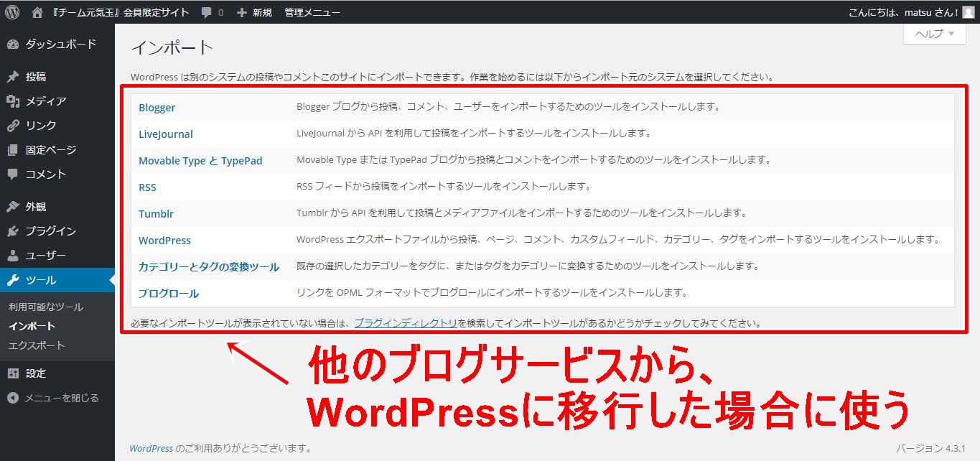Click the 投稿 pushpin icon
Image resolution: width=980 pixels, height=461 pixels.
click(12, 77)
